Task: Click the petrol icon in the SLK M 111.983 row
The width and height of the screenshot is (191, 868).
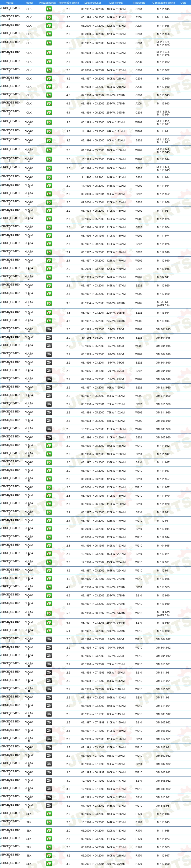Action: coord(49,847)
